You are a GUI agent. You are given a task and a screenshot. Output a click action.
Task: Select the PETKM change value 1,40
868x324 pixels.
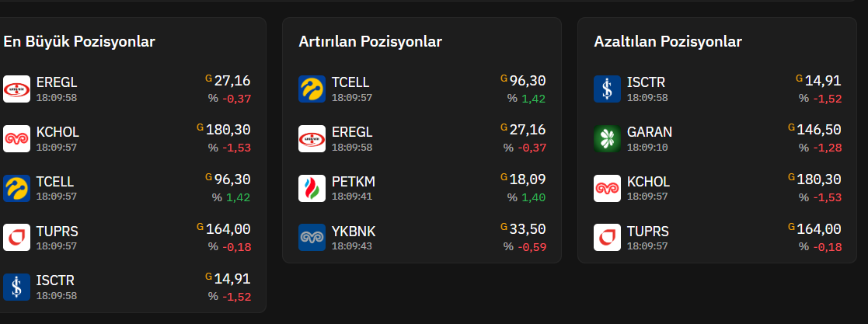534,197
